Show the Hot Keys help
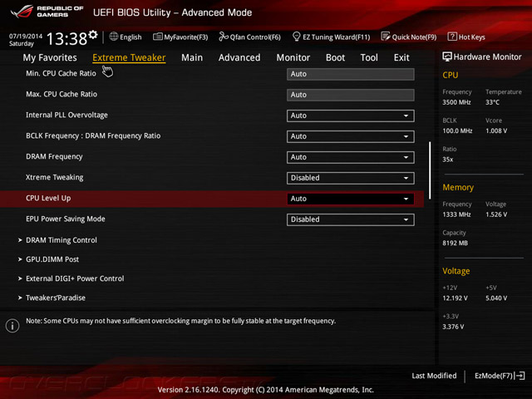Screen dimensions: 532x399 coord(466,37)
